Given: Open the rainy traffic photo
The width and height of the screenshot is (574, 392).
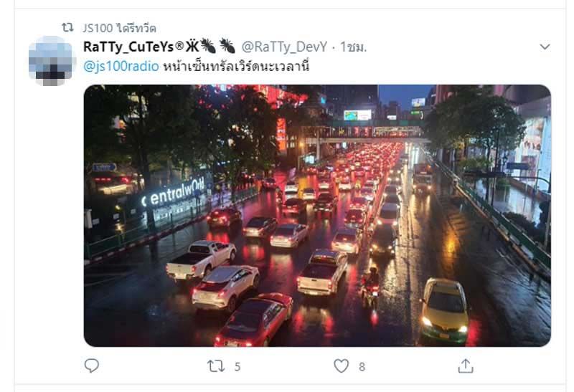Looking at the screenshot, I should [x=317, y=216].
